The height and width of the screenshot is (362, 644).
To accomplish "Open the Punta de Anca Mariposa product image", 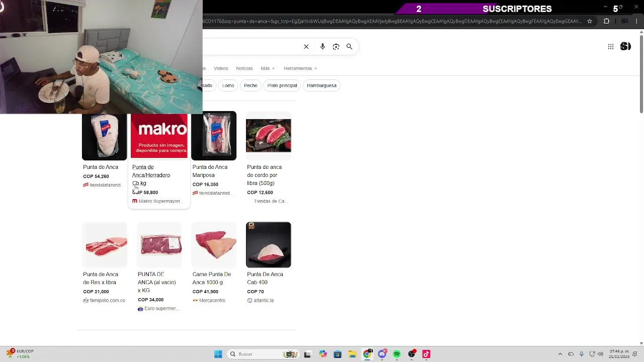I will 214,136.
